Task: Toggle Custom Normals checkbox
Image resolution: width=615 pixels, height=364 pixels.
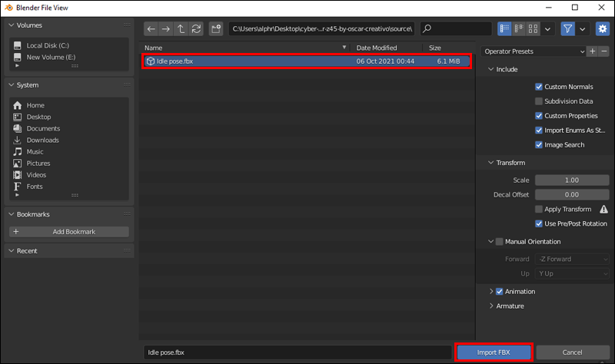Action: tap(539, 87)
